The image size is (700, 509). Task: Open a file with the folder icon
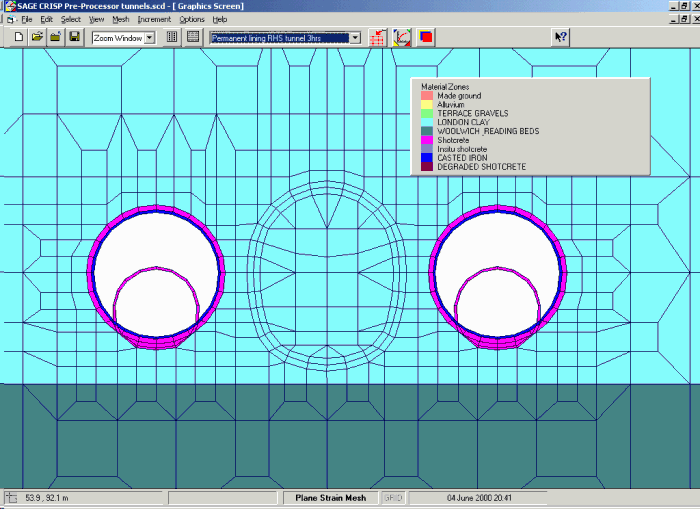coord(37,37)
